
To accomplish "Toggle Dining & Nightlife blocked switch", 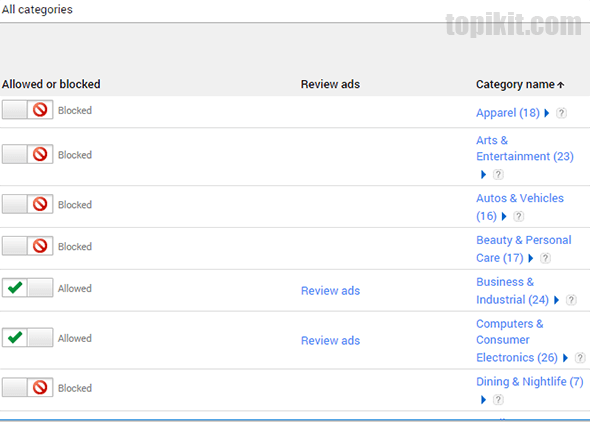I will 27,387.
